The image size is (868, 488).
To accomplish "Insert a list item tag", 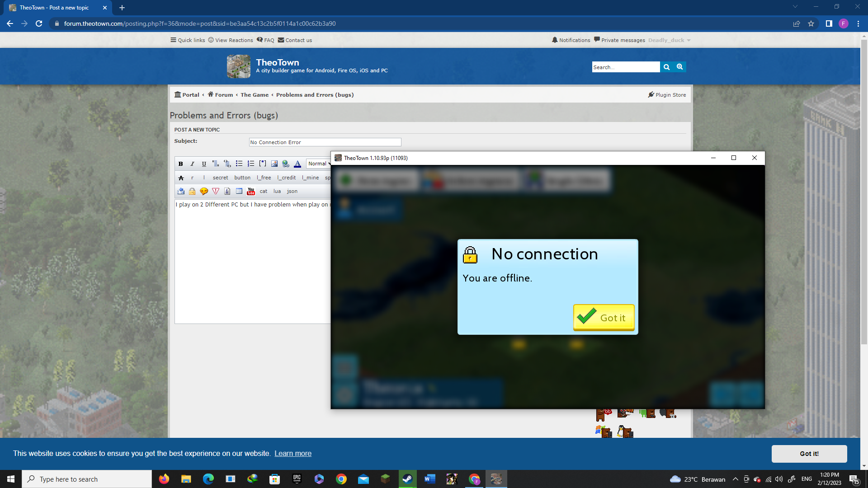I will (263, 164).
